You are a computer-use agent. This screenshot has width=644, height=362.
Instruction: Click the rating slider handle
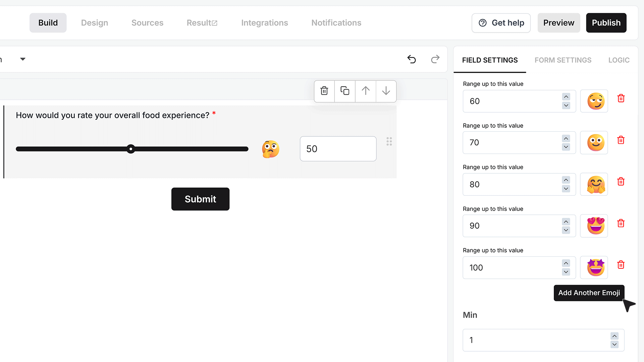131,149
